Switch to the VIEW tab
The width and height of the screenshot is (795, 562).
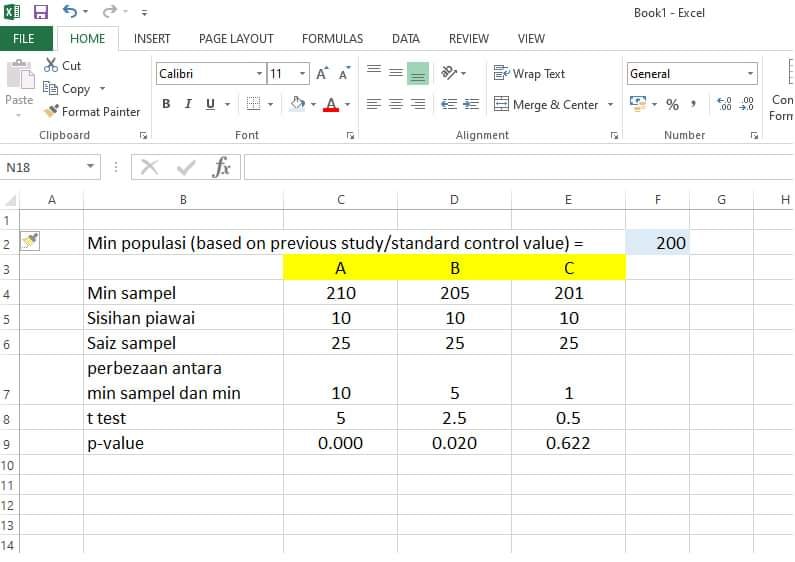coord(531,39)
